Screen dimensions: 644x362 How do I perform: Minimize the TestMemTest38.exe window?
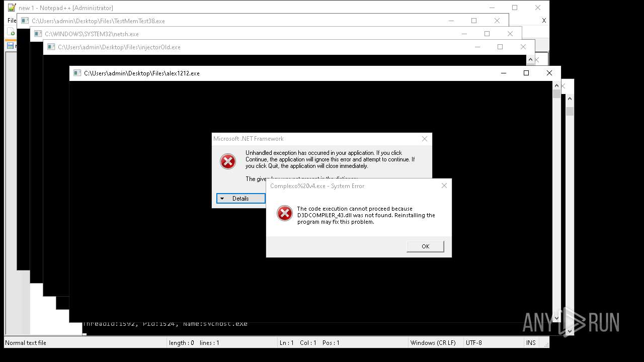pos(451,21)
